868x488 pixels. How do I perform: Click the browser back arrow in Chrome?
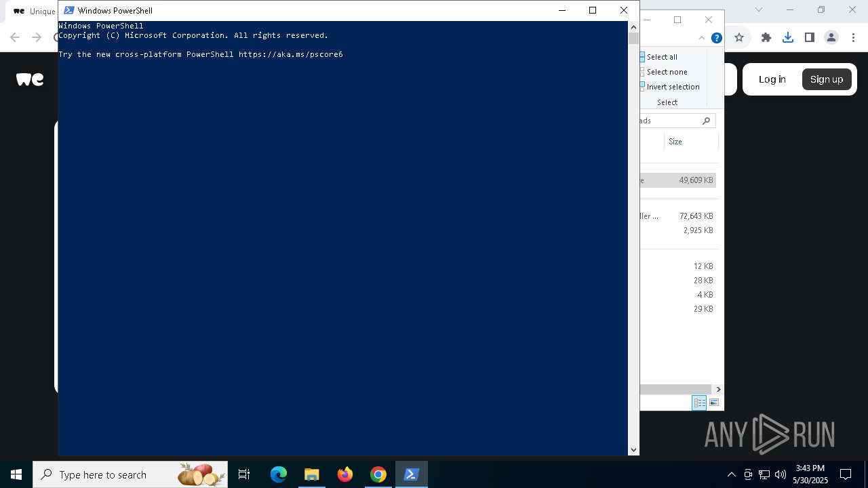pos(15,38)
